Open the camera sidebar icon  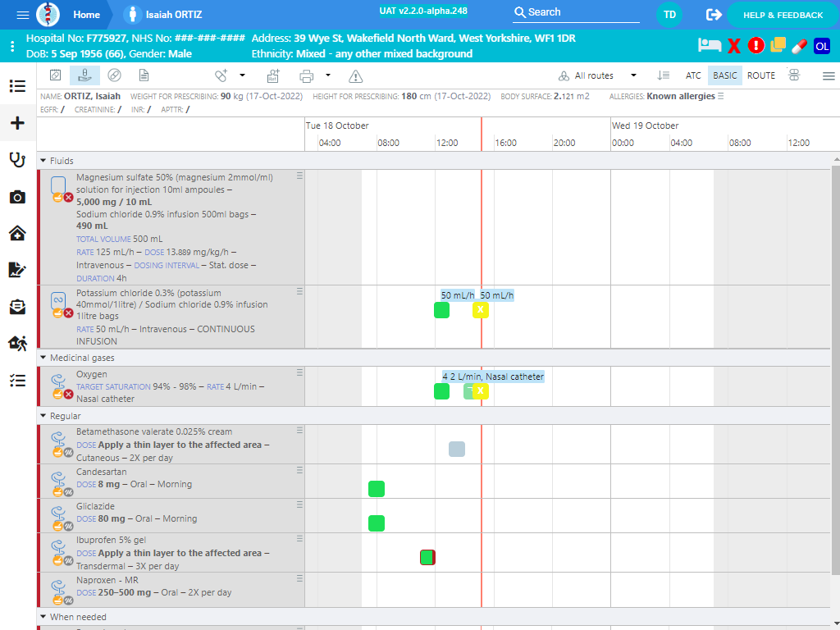pyautogui.click(x=18, y=197)
